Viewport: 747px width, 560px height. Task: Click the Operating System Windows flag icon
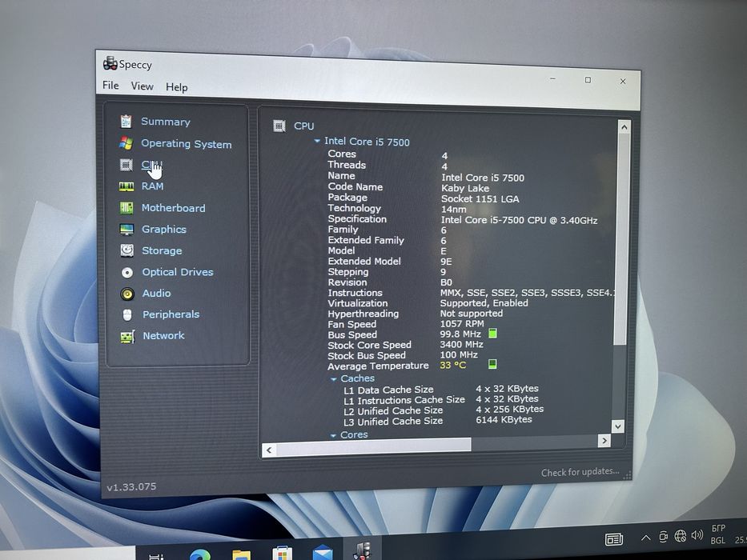[127, 143]
